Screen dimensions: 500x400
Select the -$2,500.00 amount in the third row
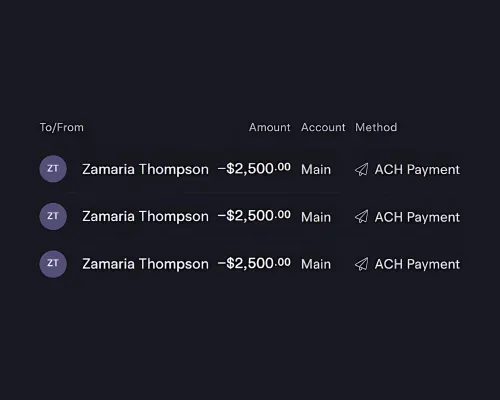(254, 263)
